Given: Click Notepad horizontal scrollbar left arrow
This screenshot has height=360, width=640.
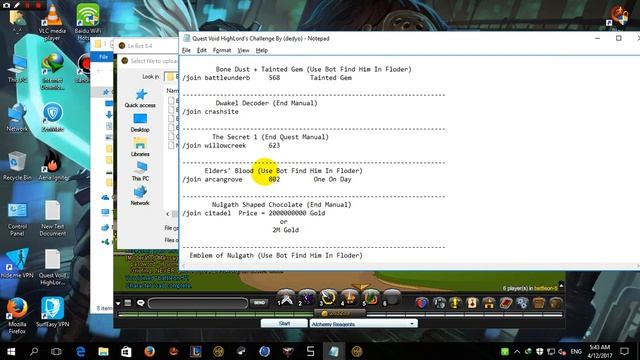Looking at the screenshot, I should click(184, 266).
